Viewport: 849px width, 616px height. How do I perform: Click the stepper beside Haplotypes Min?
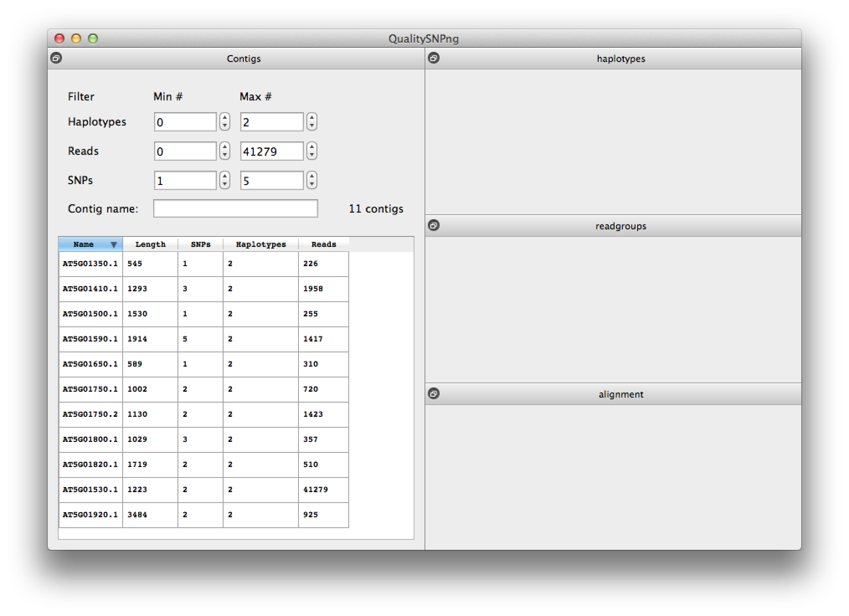click(225, 122)
